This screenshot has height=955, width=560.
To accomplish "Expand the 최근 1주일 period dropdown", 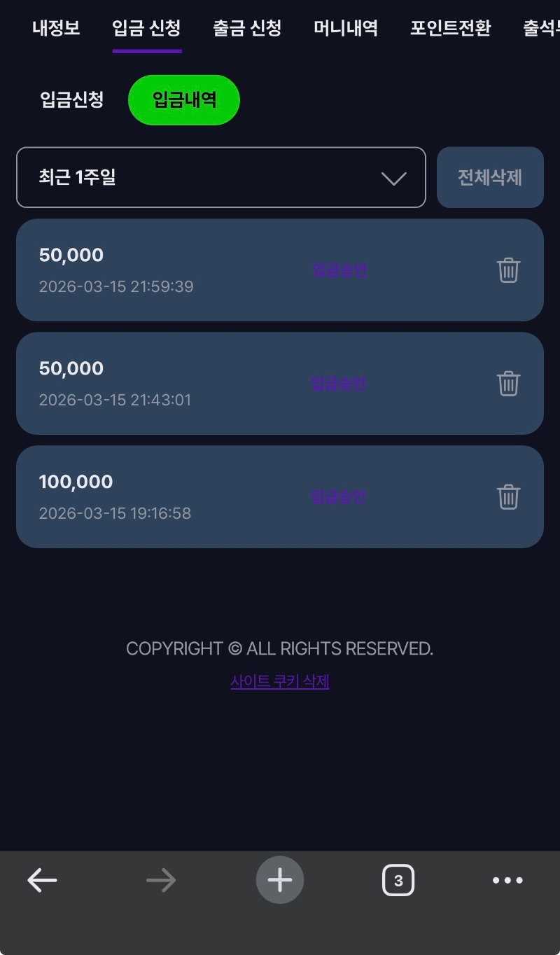I will (220, 177).
